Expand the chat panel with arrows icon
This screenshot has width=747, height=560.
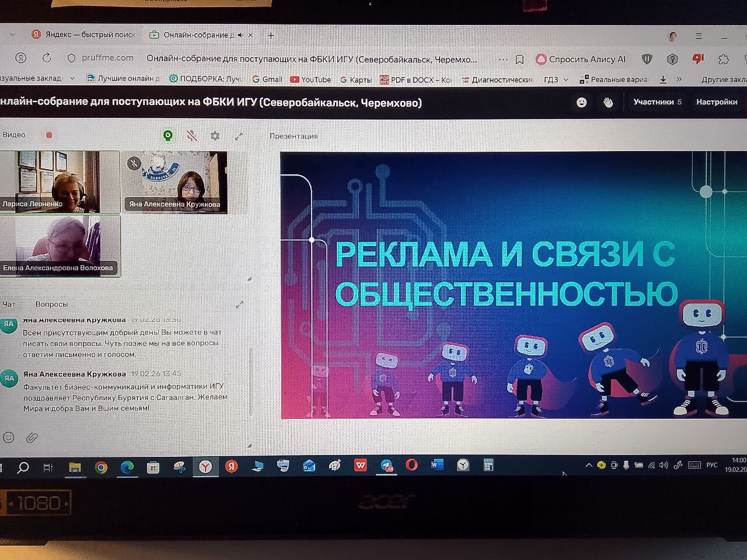pos(239,304)
